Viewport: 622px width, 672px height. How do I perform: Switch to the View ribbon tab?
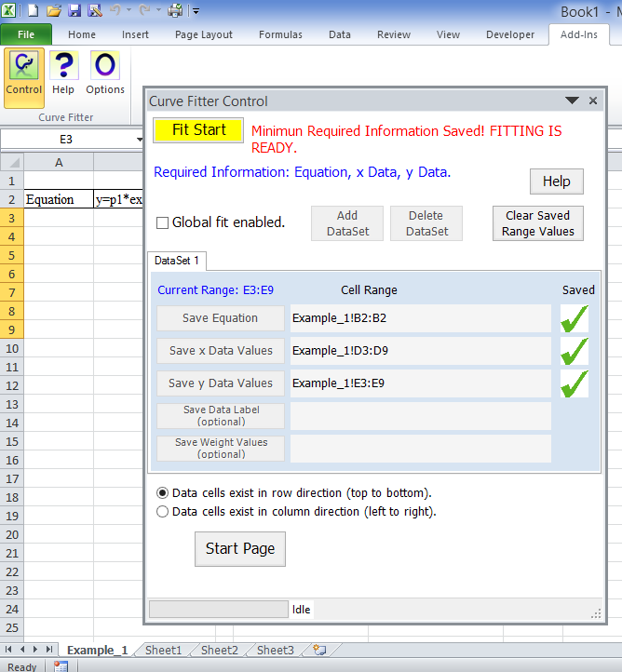[448, 34]
